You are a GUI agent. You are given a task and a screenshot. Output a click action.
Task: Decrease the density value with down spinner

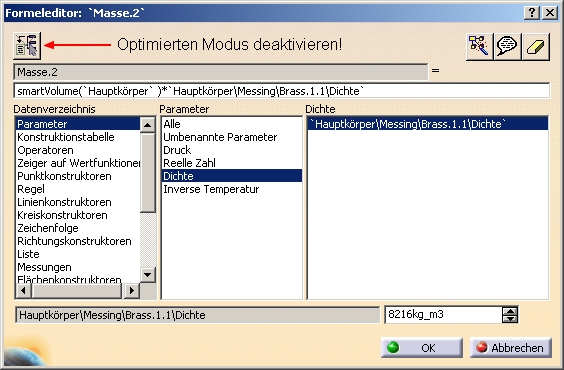[x=510, y=319]
